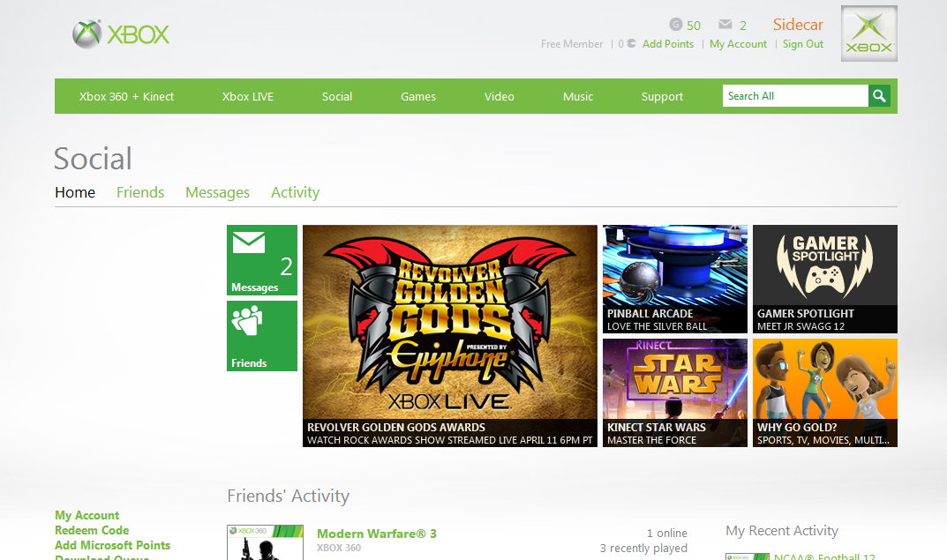This screenshot has height=560, width=947.
Task: Click the 3 recently played text
Action: 643,548
